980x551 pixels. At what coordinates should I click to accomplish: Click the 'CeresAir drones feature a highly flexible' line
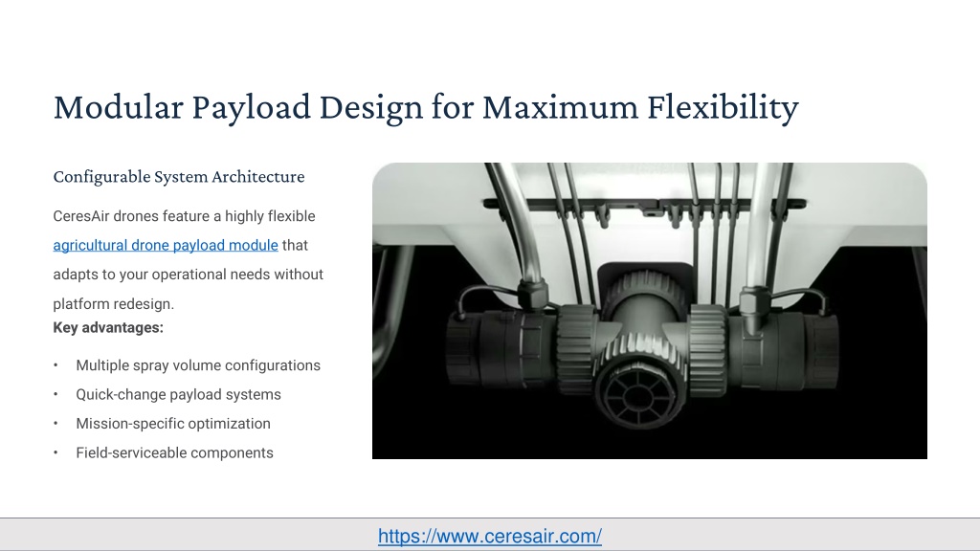[185, 216]
